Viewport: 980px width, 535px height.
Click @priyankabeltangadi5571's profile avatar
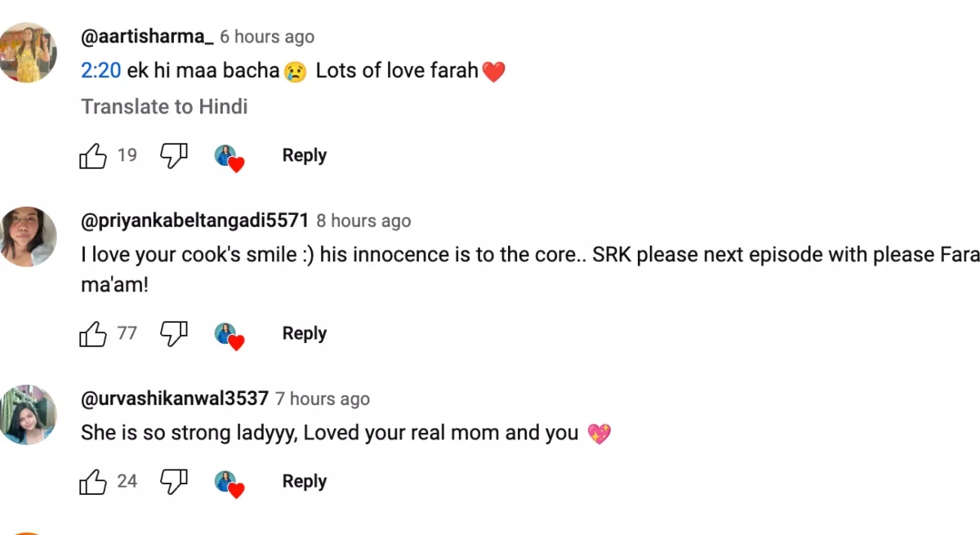tap(28, 236)
